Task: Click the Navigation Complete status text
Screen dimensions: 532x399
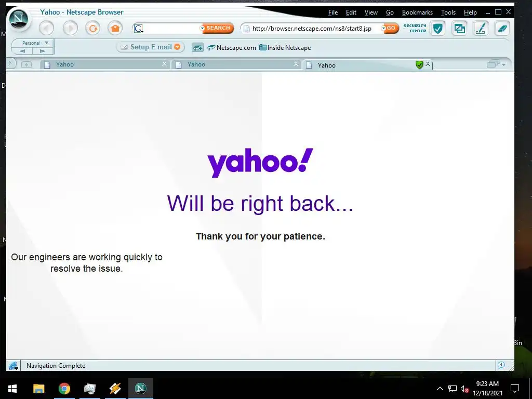Action: 56,366
